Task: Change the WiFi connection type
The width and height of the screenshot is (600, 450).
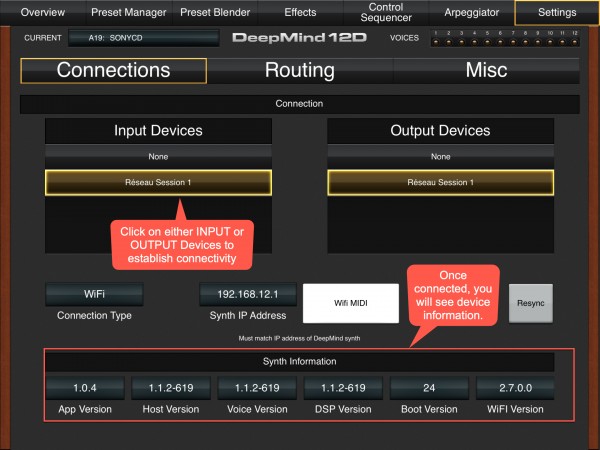Action: click(x=95, y=294)
